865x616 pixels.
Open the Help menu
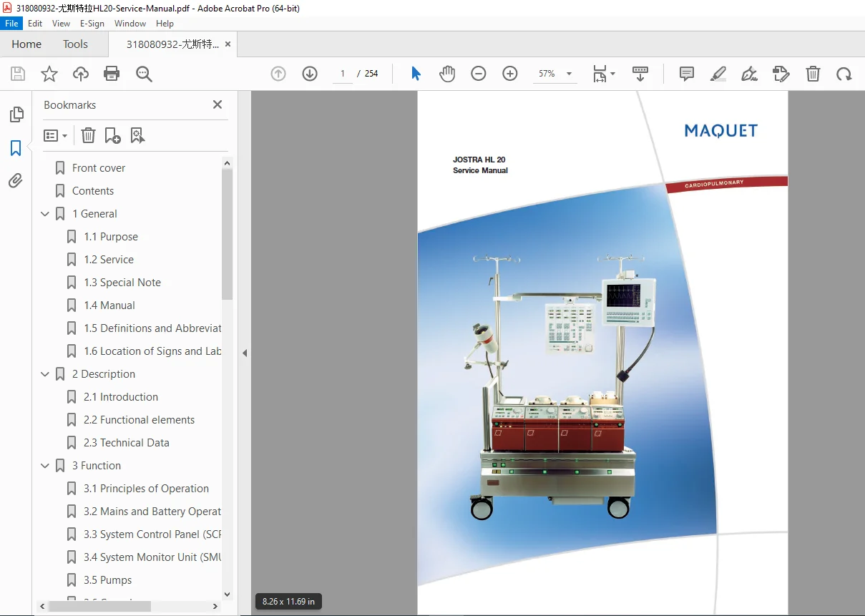165,24
